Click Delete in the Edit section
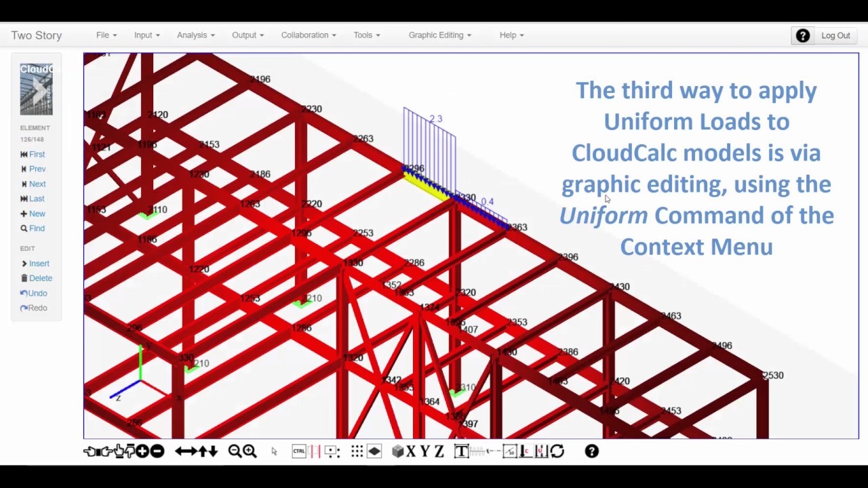 tap(37, 278)
